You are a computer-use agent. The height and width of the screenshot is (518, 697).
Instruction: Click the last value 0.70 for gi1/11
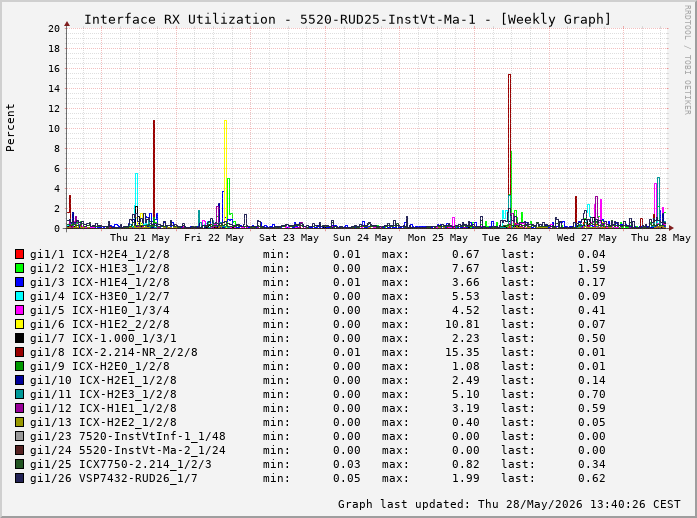click(592, 394)
